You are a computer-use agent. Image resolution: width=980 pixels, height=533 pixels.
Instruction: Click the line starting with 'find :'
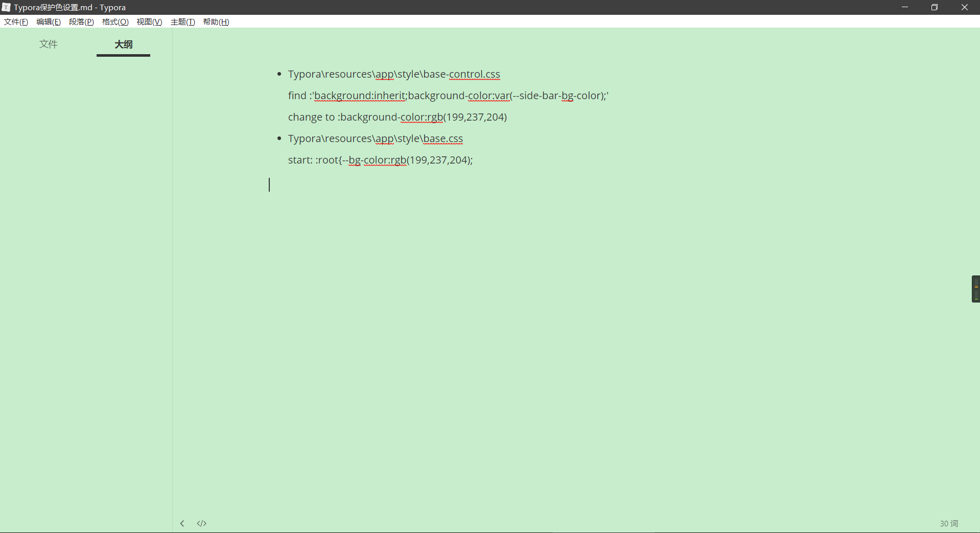[448, 96]
